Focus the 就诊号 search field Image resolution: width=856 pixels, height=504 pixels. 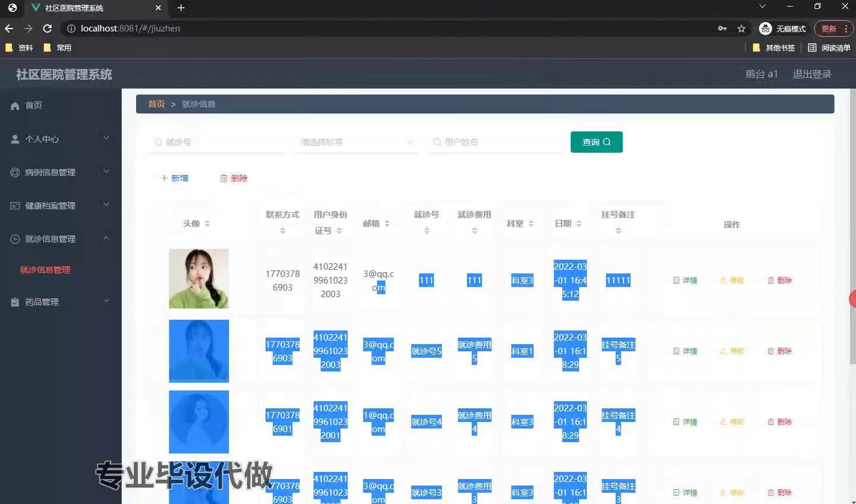coord(217,142)
